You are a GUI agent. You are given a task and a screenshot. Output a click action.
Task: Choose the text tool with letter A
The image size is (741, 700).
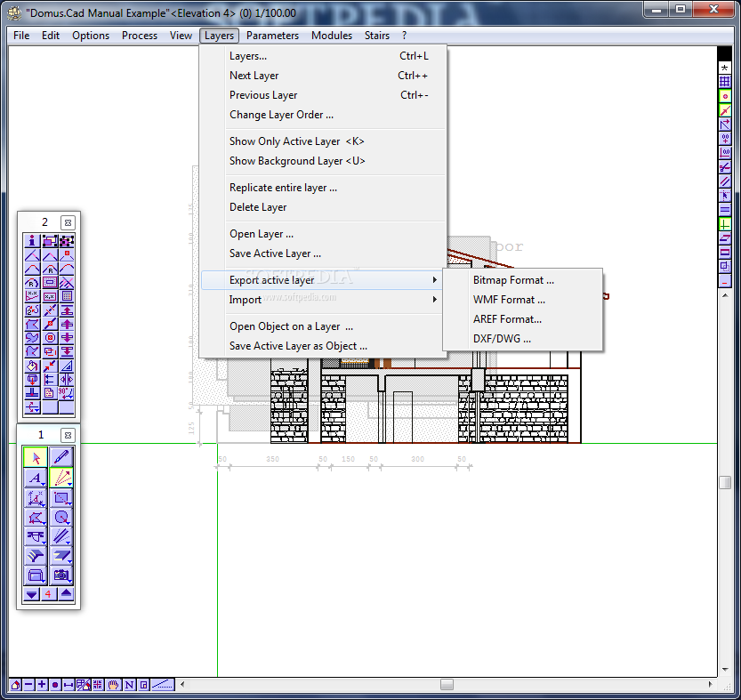[36, 478]
